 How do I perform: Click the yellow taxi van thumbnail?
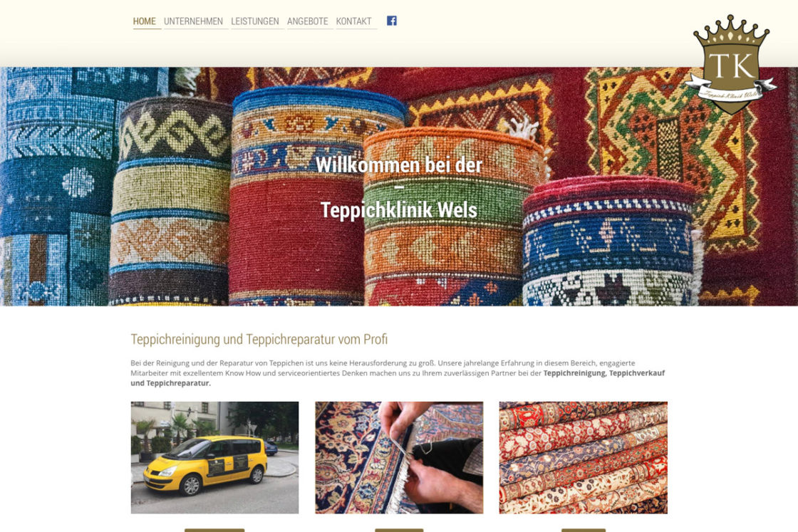point(214,457)
